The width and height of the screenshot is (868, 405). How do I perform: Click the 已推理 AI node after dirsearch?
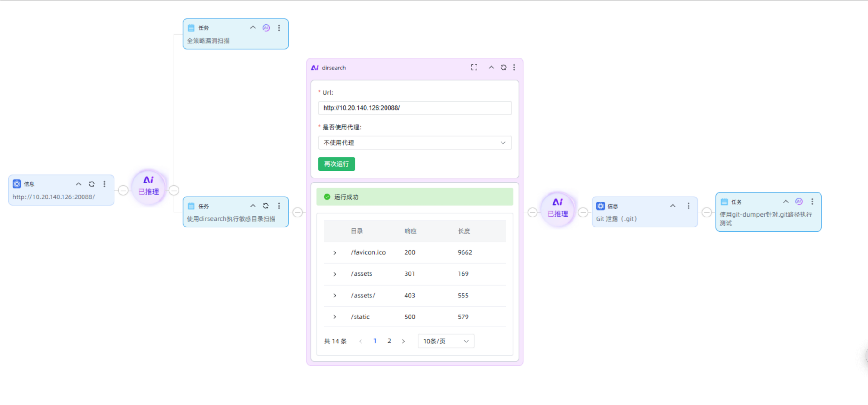pyautogui.click(x=557, y=209)
